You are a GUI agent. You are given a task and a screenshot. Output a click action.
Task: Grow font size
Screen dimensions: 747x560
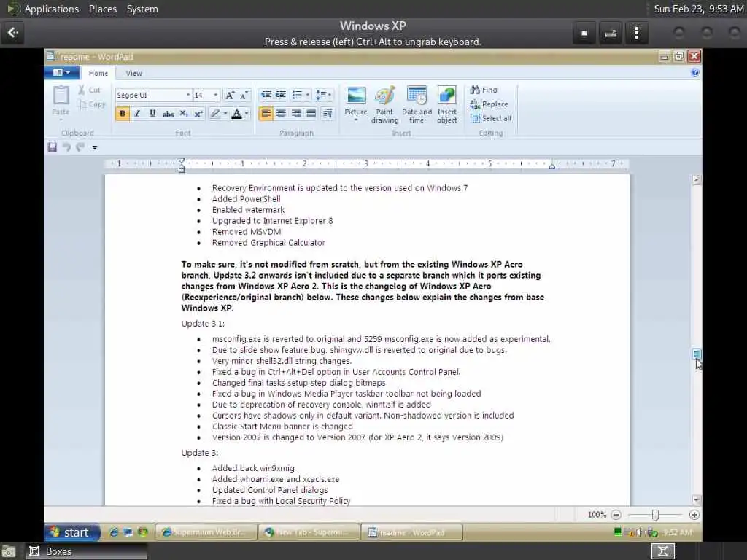click(230, 96)
